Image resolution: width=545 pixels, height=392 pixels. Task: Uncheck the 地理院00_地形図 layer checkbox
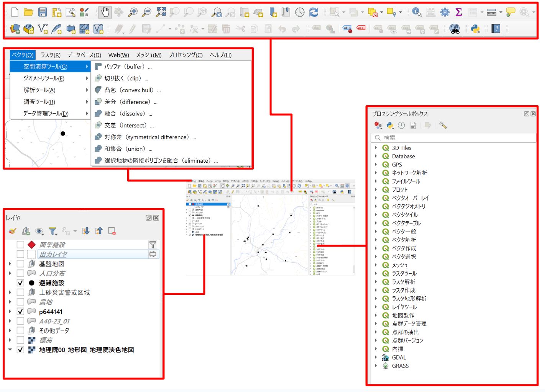20,350
